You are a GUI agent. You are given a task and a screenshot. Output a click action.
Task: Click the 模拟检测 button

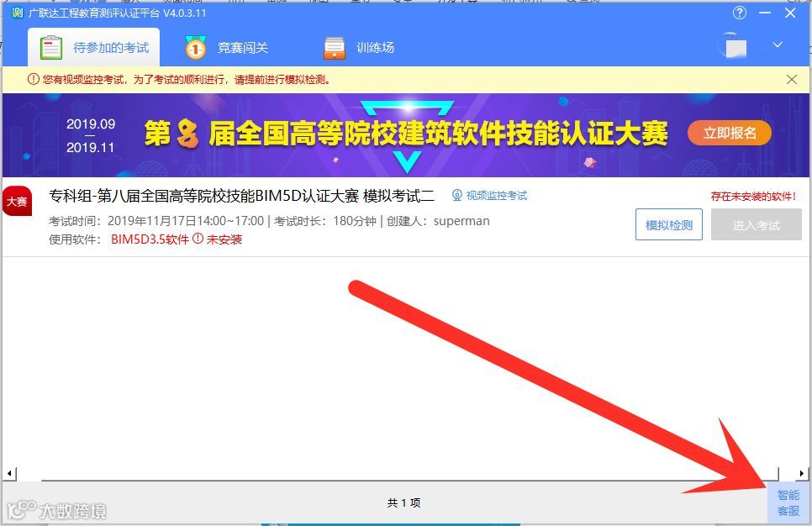(668, 224)
